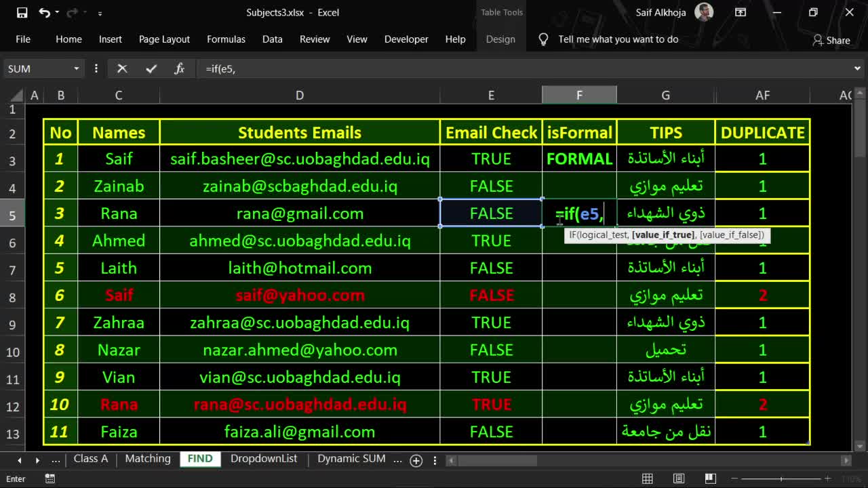Select row 8 header
868x488 pixels.
[12, 297]
